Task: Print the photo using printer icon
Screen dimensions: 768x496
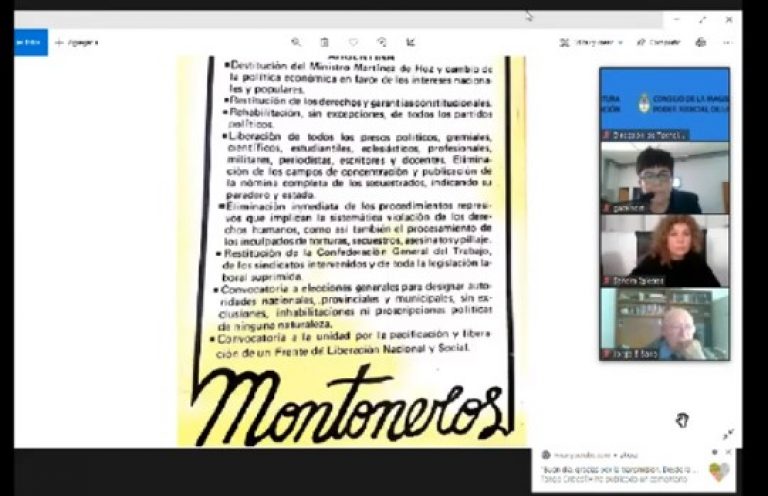Action: click(701, 43)
